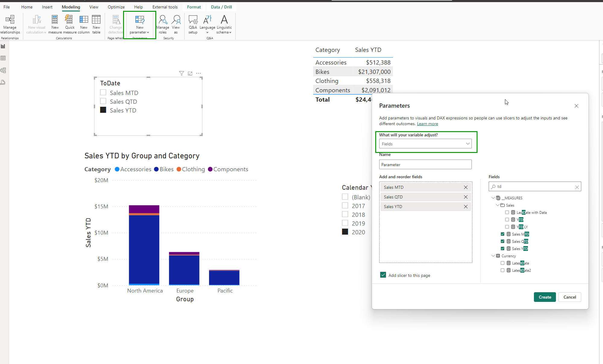Click Manage roles in Security group
Screen dimensions: 603x364
click(x=163, y=25)
